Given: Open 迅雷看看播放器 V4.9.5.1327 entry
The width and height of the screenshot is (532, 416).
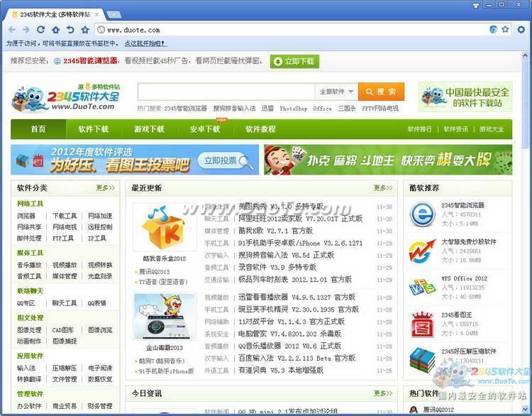Looking at the screenshot, I should tap(297, 297).
